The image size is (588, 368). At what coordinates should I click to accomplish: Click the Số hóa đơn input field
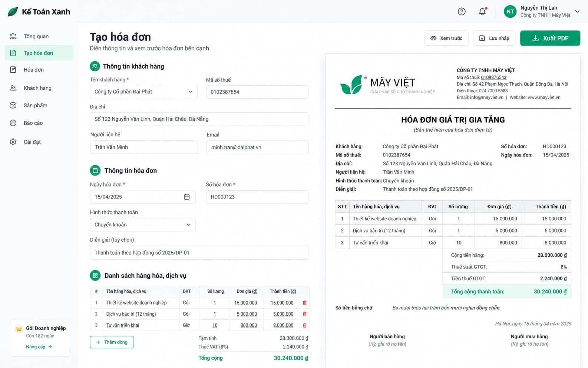click(257, 197)
